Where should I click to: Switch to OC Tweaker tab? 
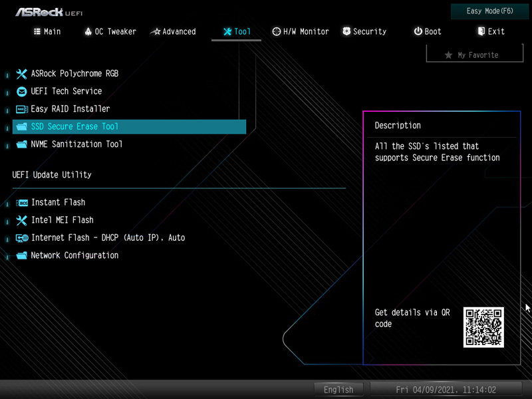[x=110, y=31]
